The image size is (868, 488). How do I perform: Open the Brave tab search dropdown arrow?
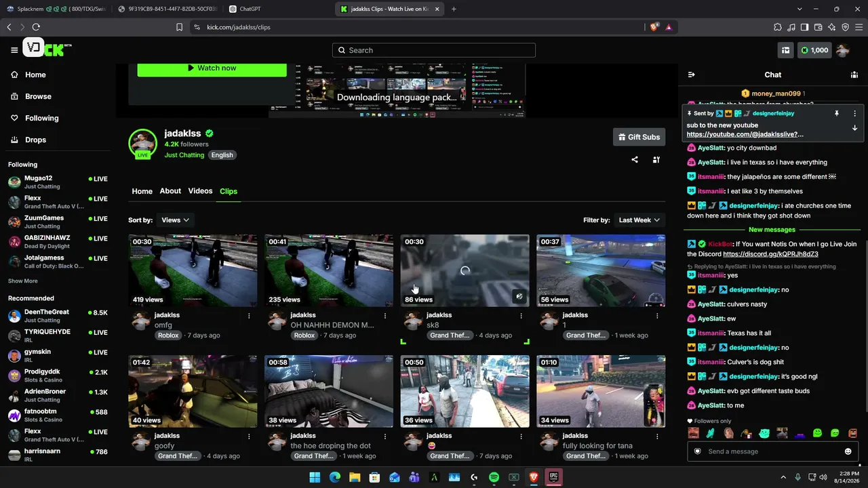[x=800, y=9]
